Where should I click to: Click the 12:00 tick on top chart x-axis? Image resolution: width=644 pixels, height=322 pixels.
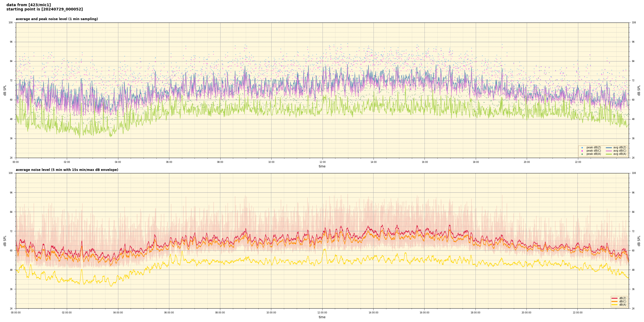pyautogui.click(x=322, y=162)
